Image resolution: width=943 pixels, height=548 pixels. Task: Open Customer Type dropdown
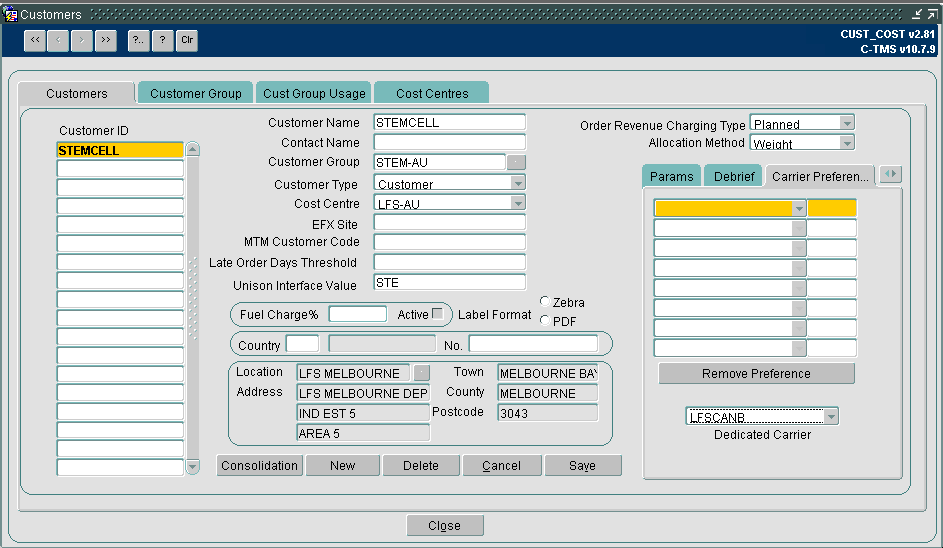518,182
